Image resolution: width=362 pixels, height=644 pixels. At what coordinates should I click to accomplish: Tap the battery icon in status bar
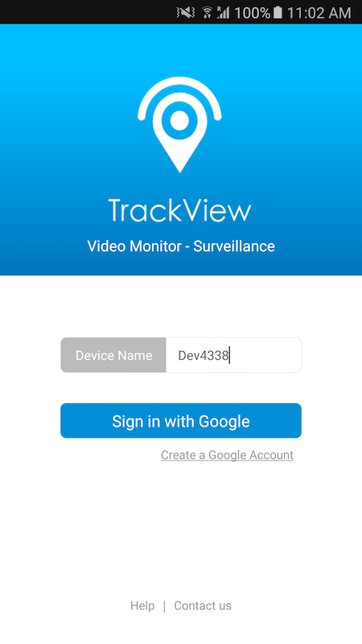(278, 13)
